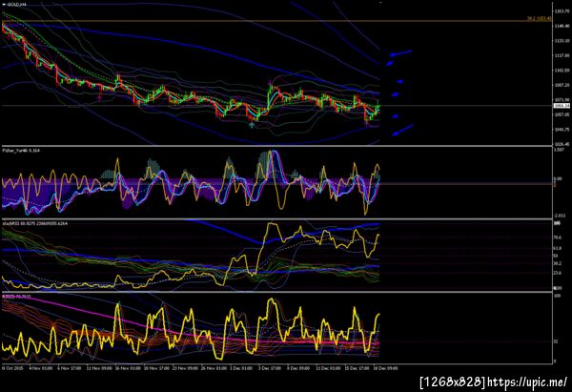Click the 1 Dec 01:00 time label
Viewport: 572px width, 392px height.
[241, 368]
